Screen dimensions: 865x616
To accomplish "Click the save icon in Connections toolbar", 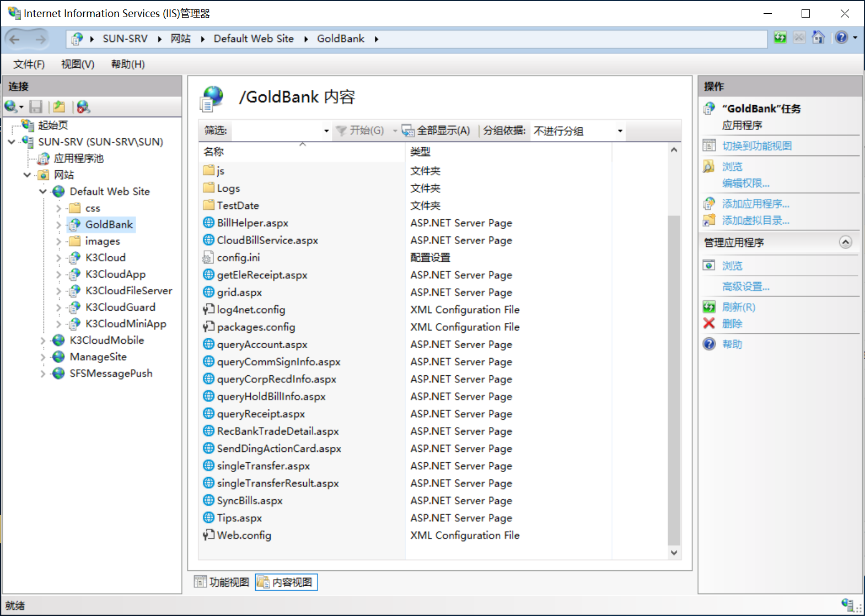I will tap(36, 107).
